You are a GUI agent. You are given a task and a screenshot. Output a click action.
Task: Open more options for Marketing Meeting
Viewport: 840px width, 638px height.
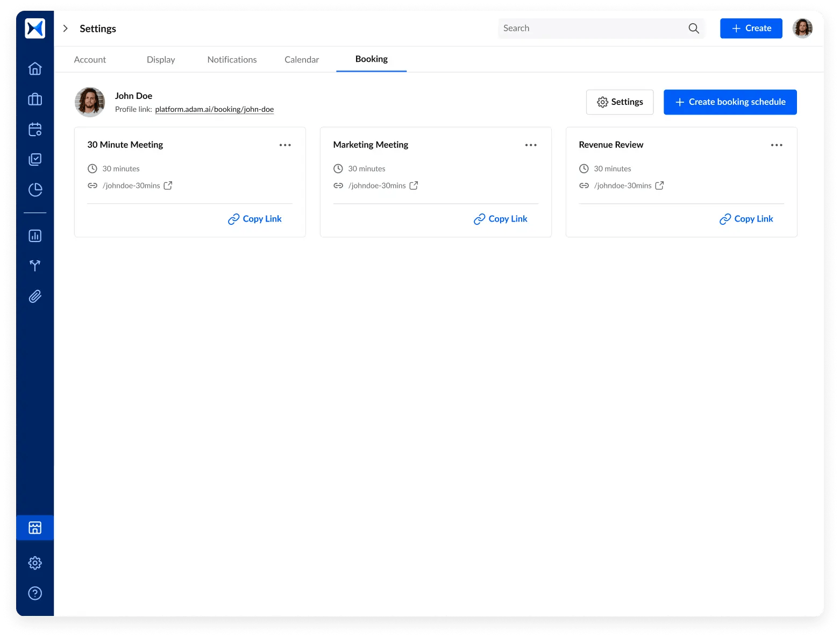pyautogui.click(x=531, y=145)
